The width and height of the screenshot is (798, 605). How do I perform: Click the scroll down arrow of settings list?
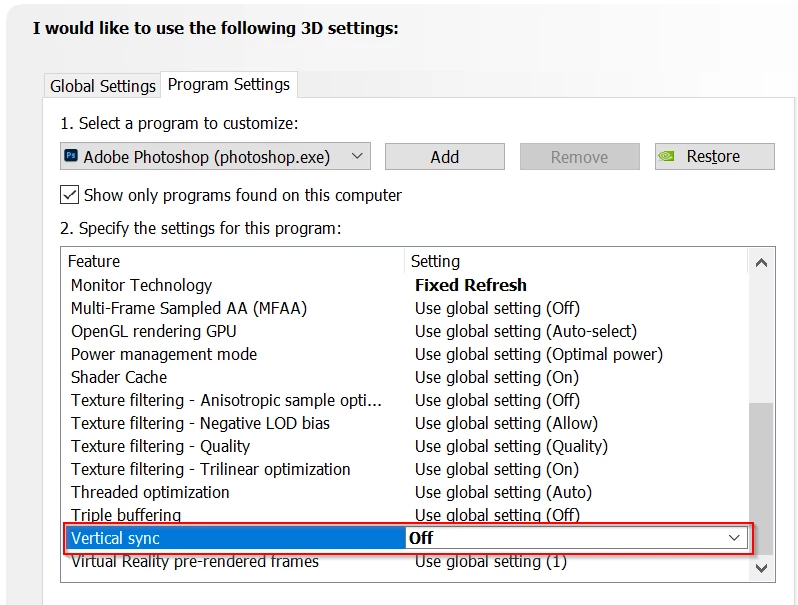point(761,568)
